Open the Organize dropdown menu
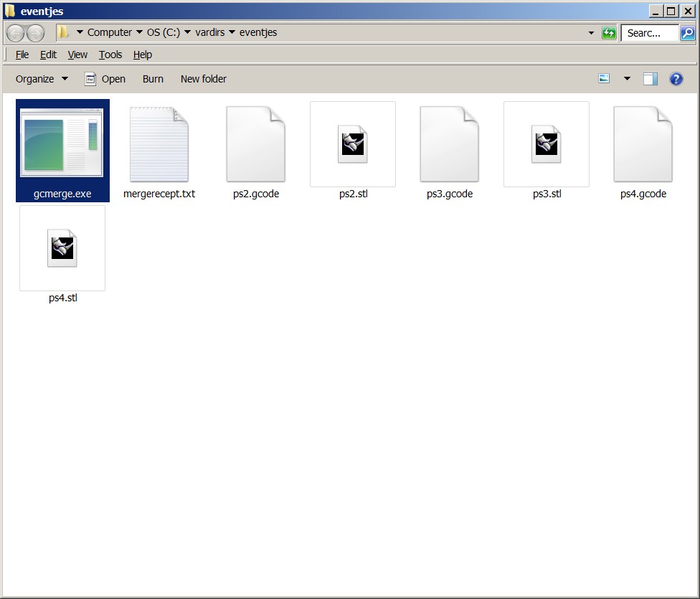The width and height of the screenshot is (700, 599). coord(42,79)
